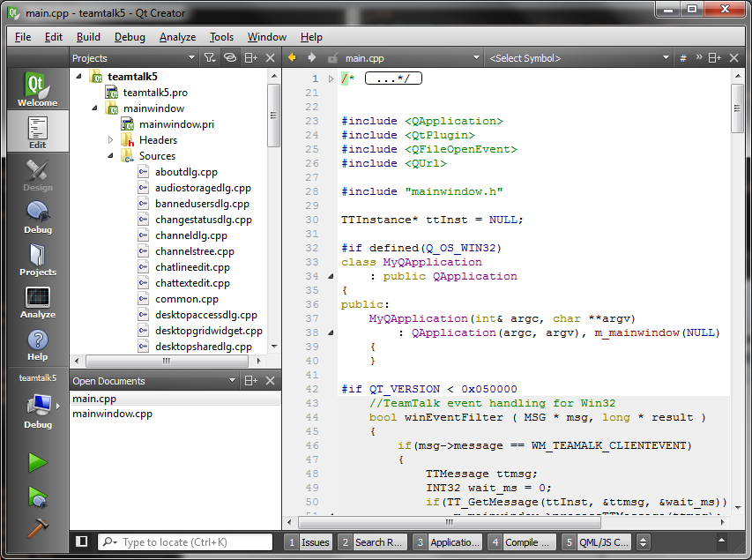This screenshot has width=752, height=560.
Task: Start debugging with the Run Debug button
Action: [x=37, y=497]
